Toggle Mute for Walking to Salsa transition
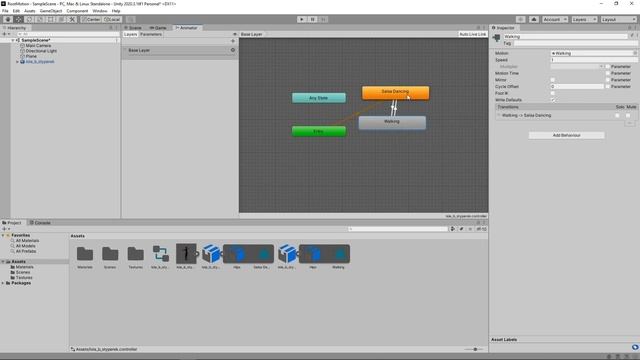The width and height of the screenshot is (640, 360). pyautogui.click(x=628, y=116)
